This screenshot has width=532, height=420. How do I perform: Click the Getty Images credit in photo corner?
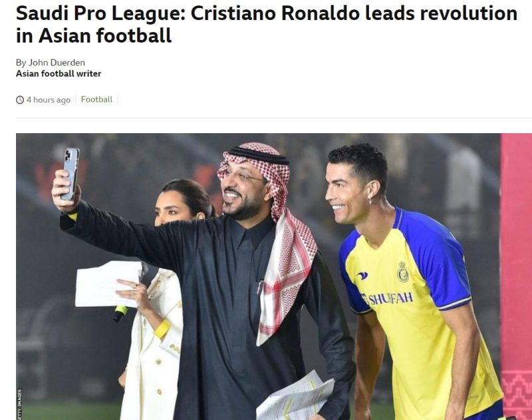(x=19, y=404)
